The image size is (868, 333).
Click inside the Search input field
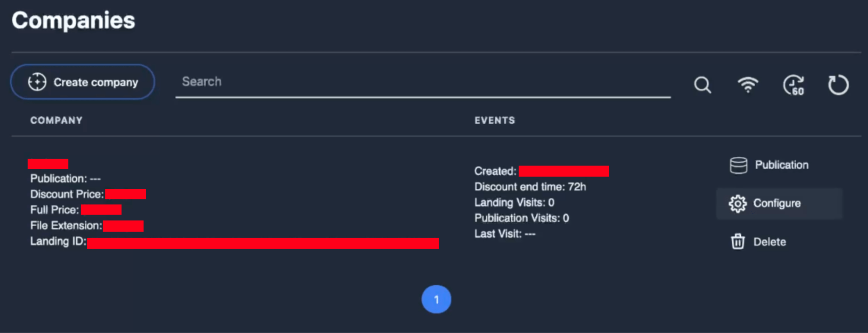point(381,83)
